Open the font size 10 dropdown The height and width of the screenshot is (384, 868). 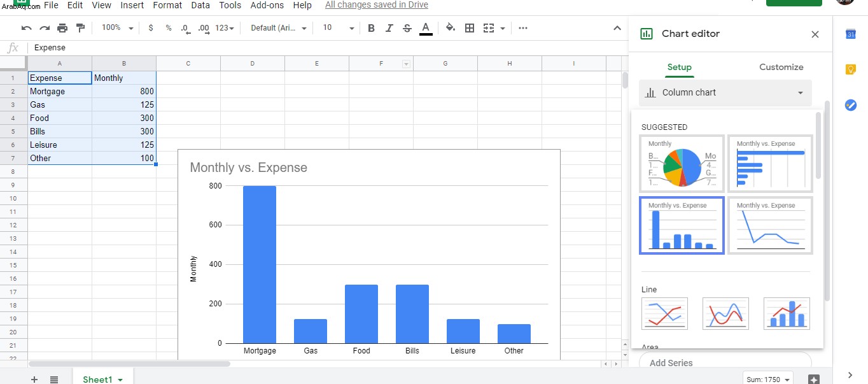(x=339, y=28)
